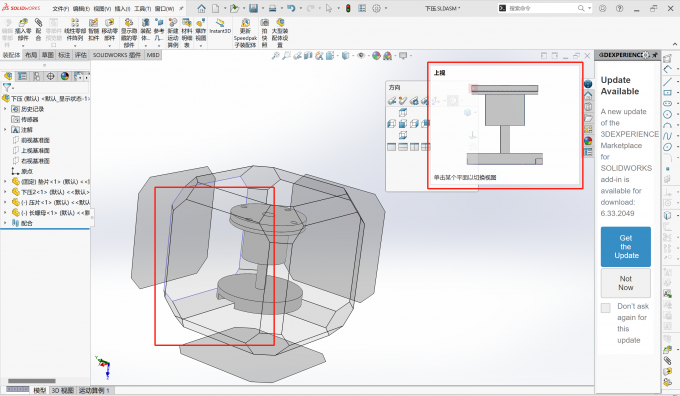Expand the (固定) 垫片<1> component
Image resolution: width=680 pixels, height=396 pixels.
(5, 182)
